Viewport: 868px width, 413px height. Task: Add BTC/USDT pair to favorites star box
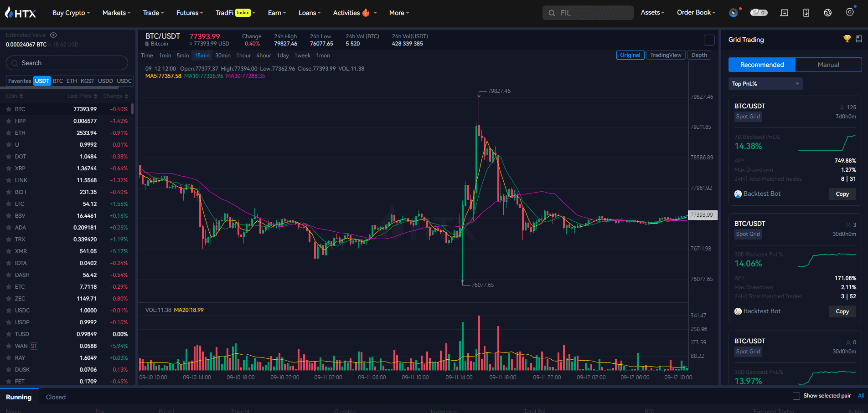709,40
